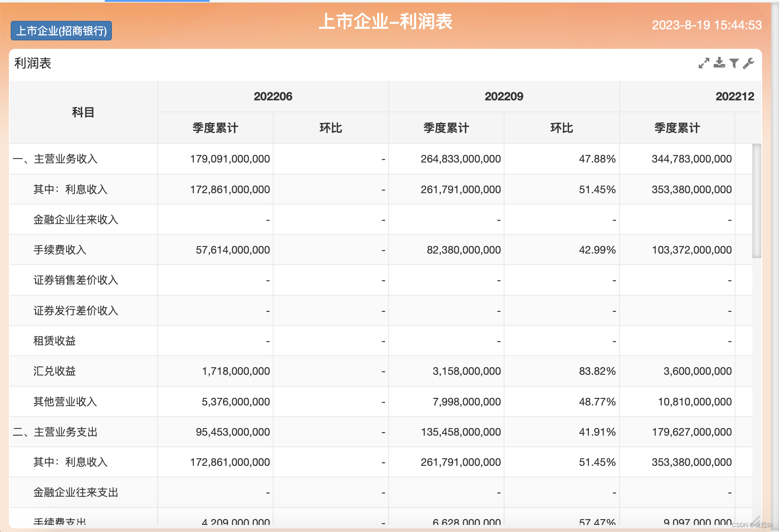Click the value 5,376,000,000
The width and height of the screenshot is (779, 532).
(236, 402)
